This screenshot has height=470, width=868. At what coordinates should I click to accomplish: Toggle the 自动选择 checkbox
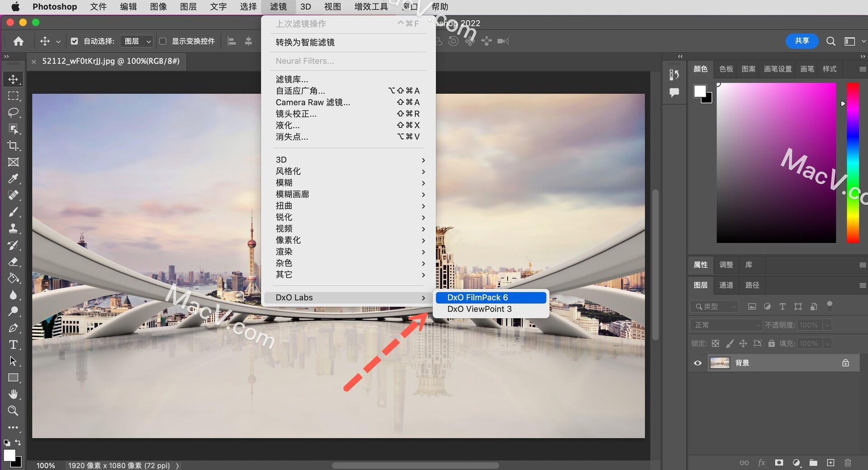coord(75,41)
